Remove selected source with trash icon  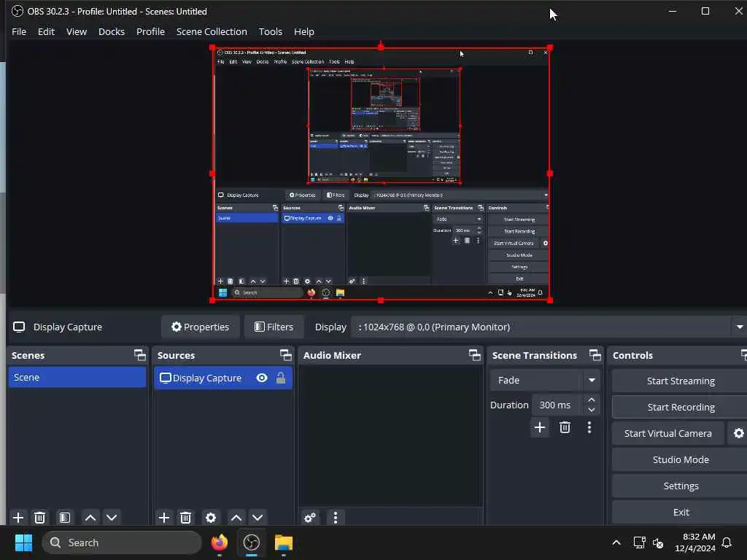click(x=185, y=518)
